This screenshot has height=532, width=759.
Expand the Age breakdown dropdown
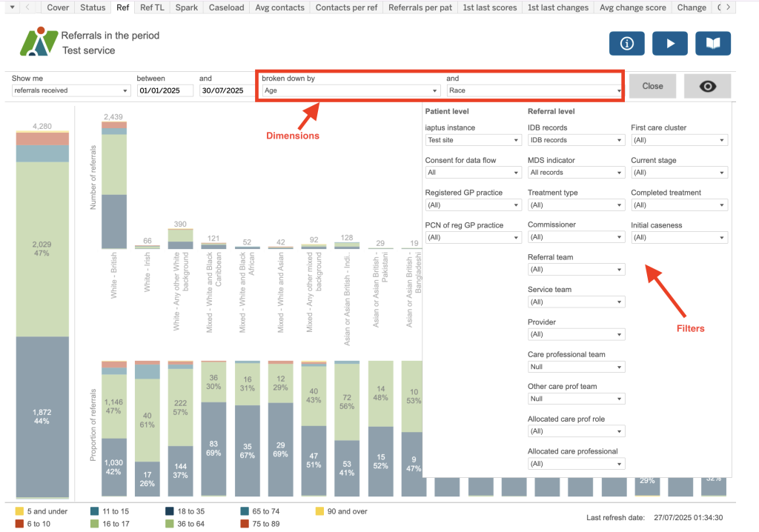pyautogui.click(x=350, y=90)
